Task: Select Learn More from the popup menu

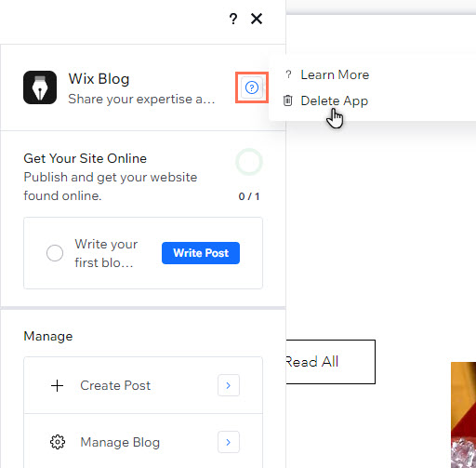Action: tap(335, 74)
